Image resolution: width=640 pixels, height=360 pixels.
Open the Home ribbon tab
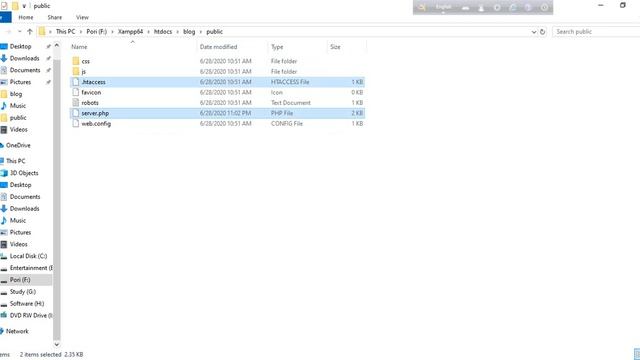pyautogui.click(x=26, y=17)
